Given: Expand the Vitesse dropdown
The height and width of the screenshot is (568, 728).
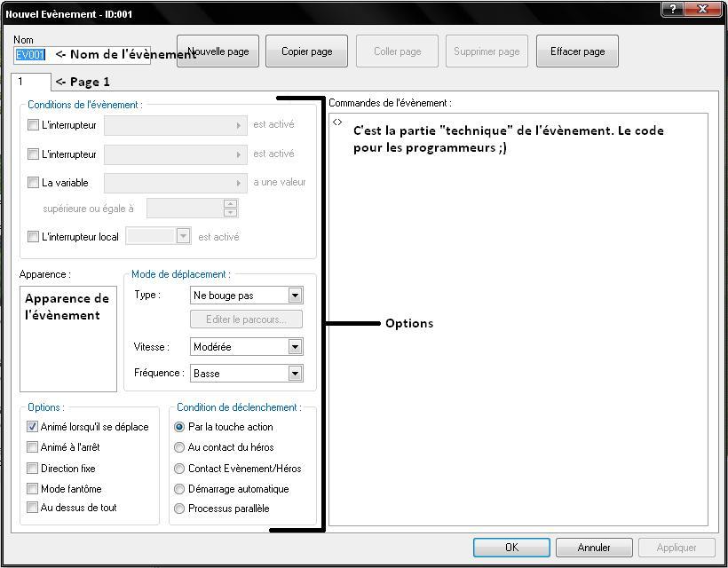Looking at the screenshot, I should coord(295,347).
